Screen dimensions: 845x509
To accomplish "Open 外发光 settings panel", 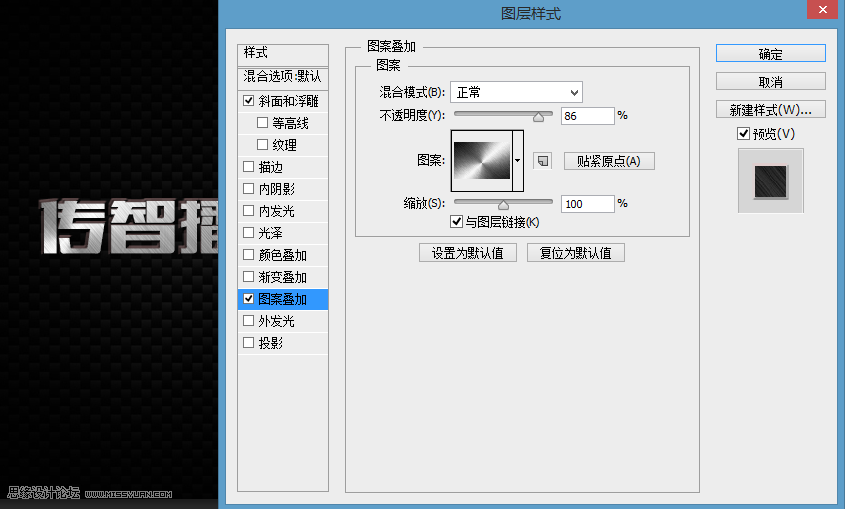I will pos(276,321).
